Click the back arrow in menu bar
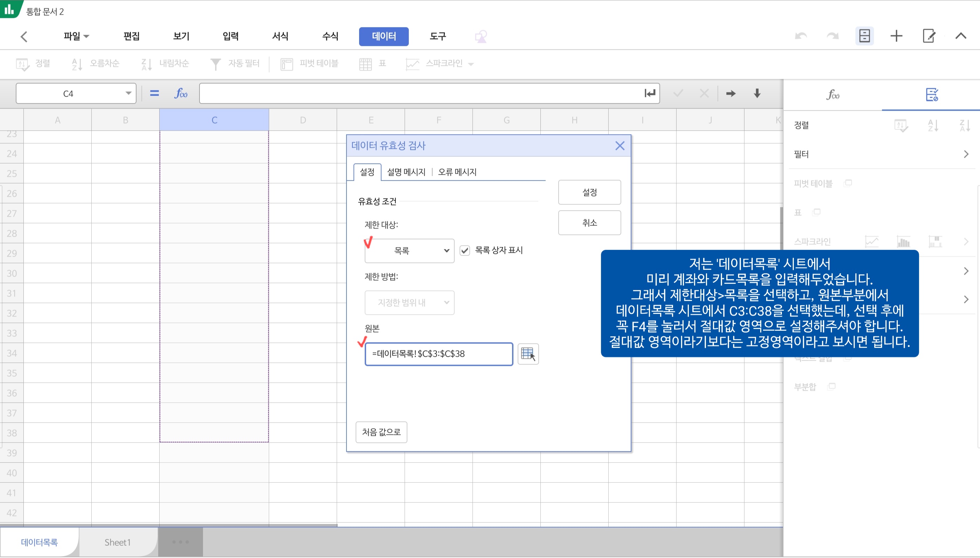Image resolution: width=980 pixels, height=558 pixels. [x=24, y=37]
